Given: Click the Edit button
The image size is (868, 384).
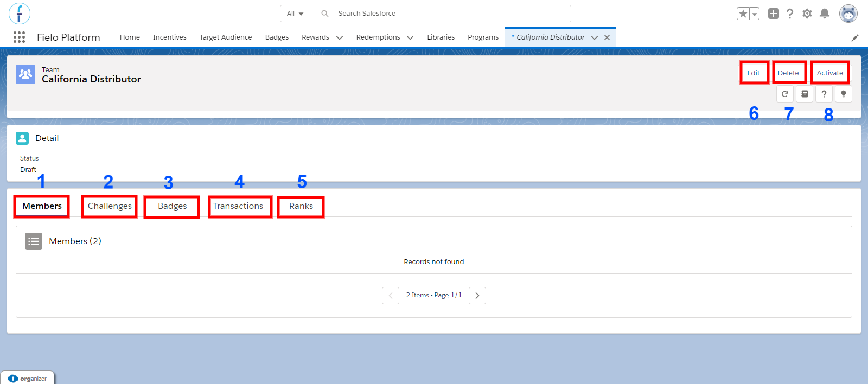Looking at the screenshot, I should (x=754, y=73).
